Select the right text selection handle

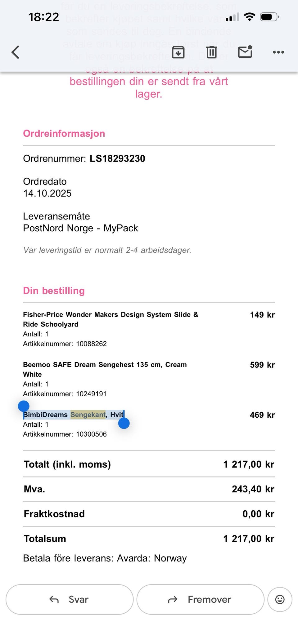124,423
